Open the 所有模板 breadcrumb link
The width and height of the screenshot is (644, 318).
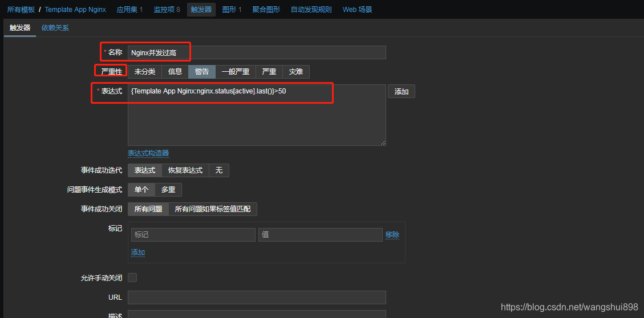[x=21, y=10]
